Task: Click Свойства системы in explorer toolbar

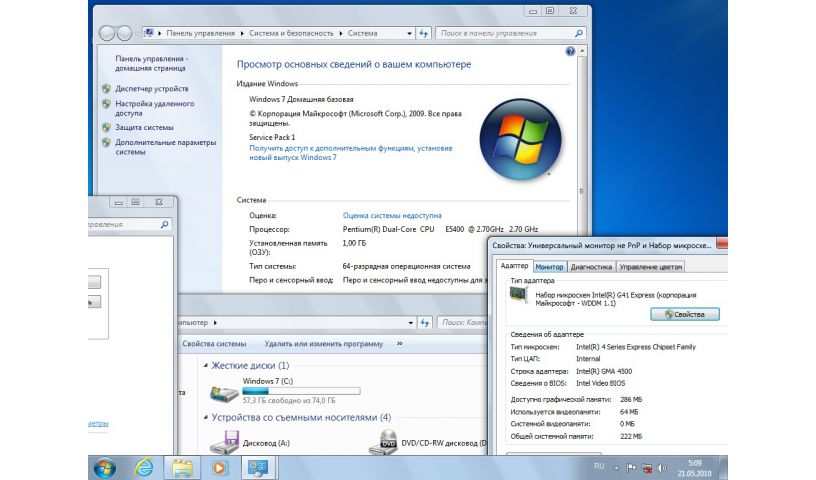Action: 214,344
